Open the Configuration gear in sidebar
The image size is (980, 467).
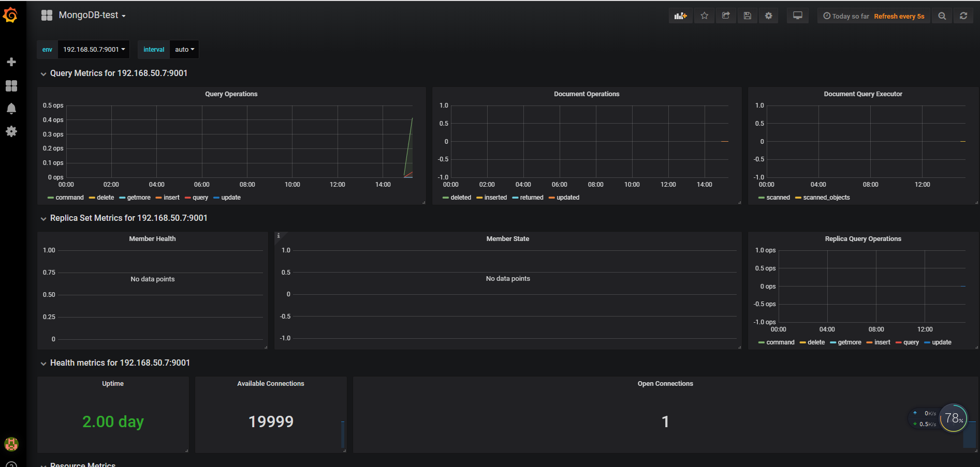pos(11,131)
